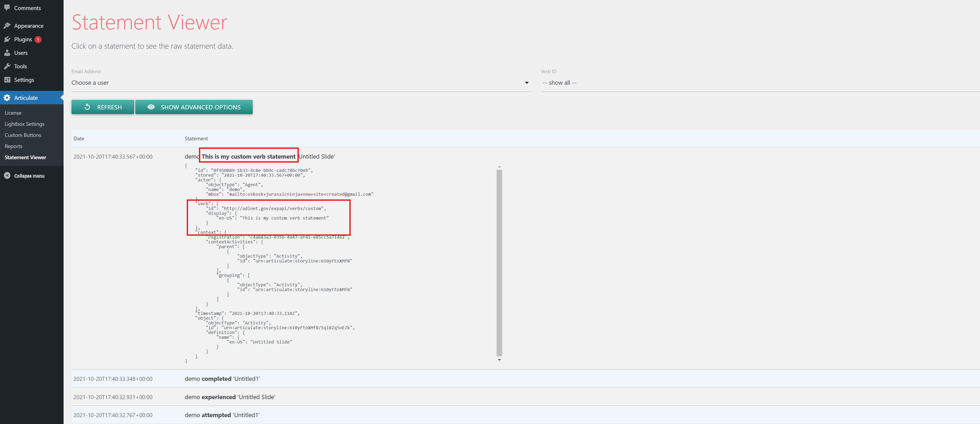The image size is (980, 424).
Task: Click the JSON panel vertical scrollbar thumb
Action: pos(499,263)
